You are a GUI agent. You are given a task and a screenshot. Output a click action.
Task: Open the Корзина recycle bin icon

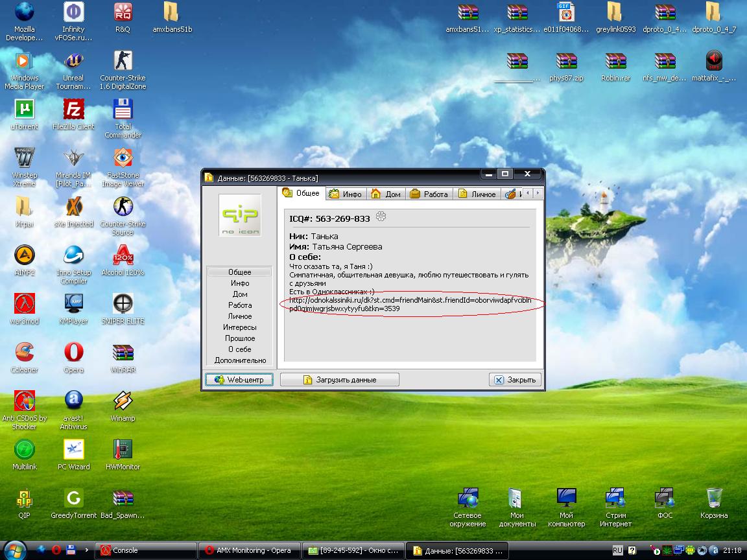pyautogui.click(x=714, y=498)
